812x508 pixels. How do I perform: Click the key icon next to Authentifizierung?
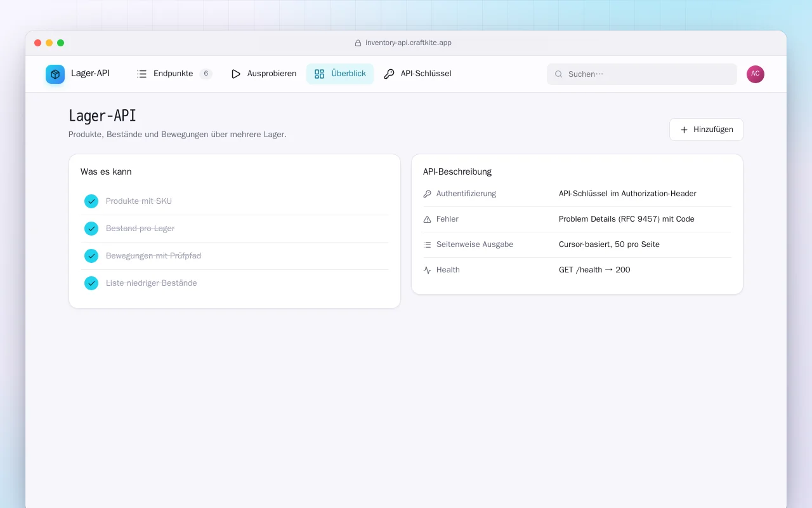click(428, 194)
